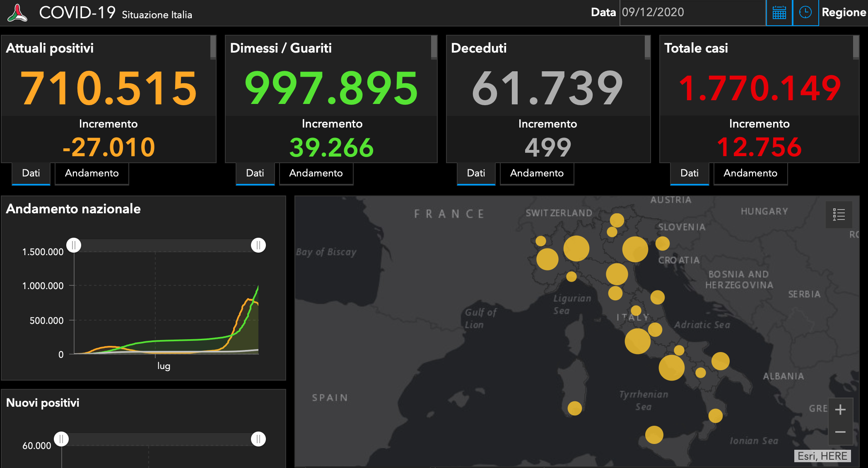Zoom out on the map

pyautogui.click(x=840, y=432)
